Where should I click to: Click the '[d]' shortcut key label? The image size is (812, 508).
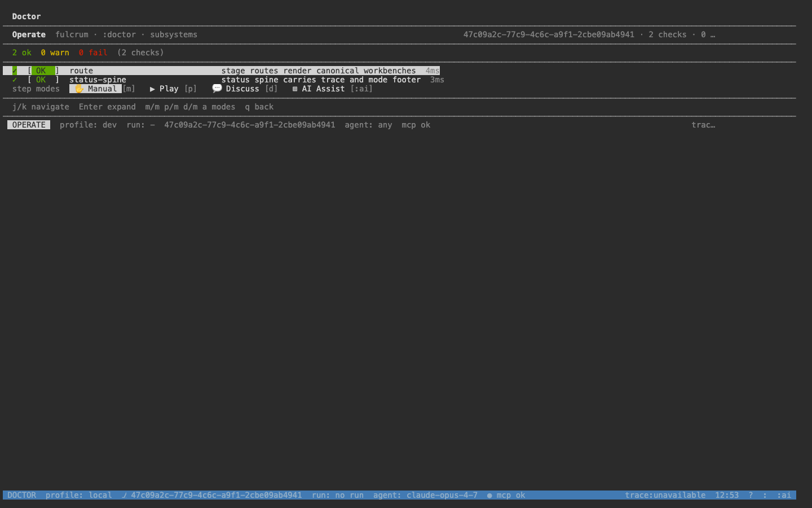(x=271, y=89)
